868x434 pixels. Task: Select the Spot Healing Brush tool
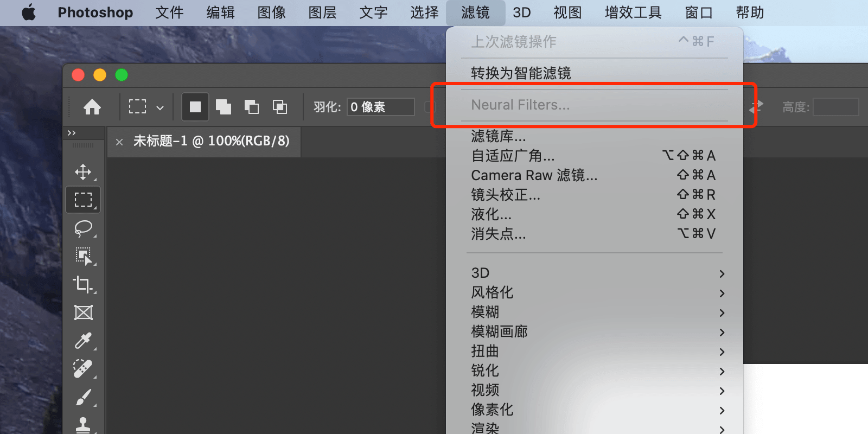tap(84, 369)
